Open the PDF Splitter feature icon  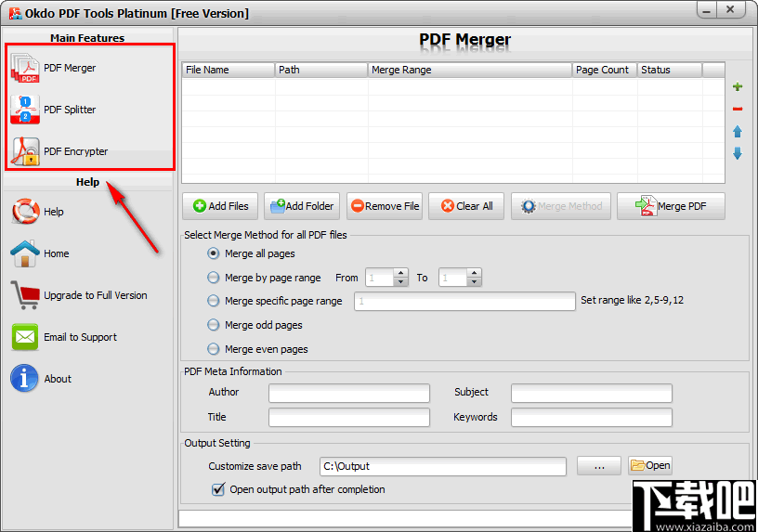[25, 110]
